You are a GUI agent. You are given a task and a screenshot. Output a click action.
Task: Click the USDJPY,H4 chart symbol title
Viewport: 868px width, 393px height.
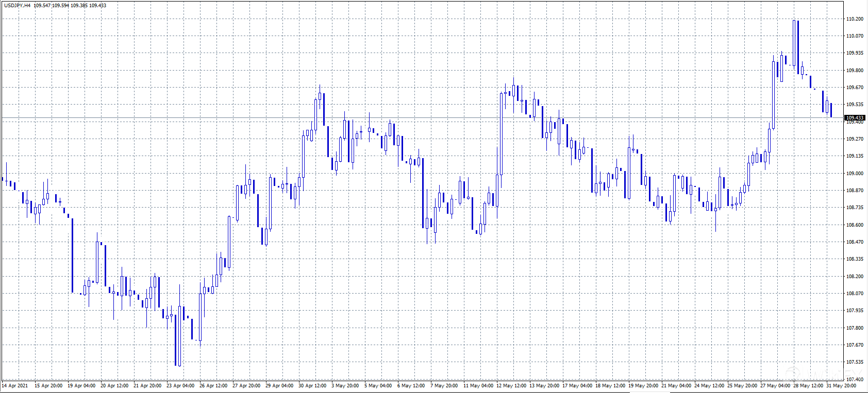point(17,5)
